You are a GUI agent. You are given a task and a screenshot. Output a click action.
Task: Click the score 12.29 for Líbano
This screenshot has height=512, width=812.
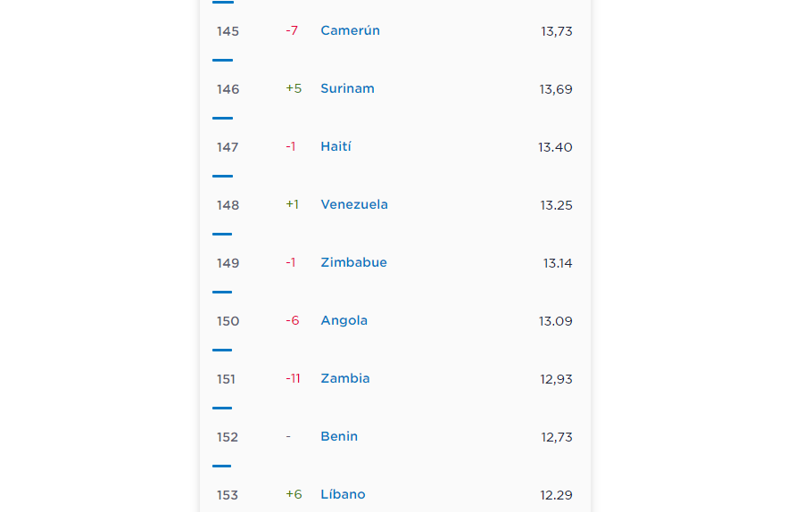[x=556, y=495]
